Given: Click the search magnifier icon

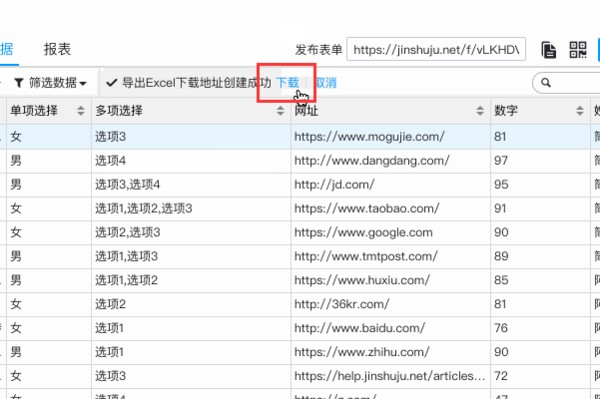Looking at the screenshot, I should pos(546,83).
